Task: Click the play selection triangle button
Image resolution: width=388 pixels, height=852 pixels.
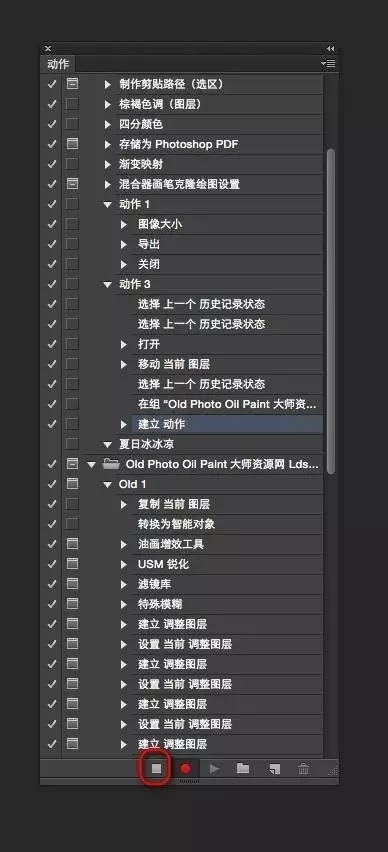Action: (215, 768)
